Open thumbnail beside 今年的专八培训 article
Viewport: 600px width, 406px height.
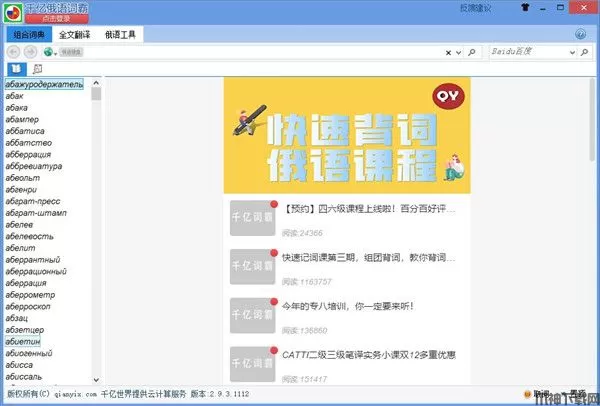pyautogui.click(x=253, y=315)
